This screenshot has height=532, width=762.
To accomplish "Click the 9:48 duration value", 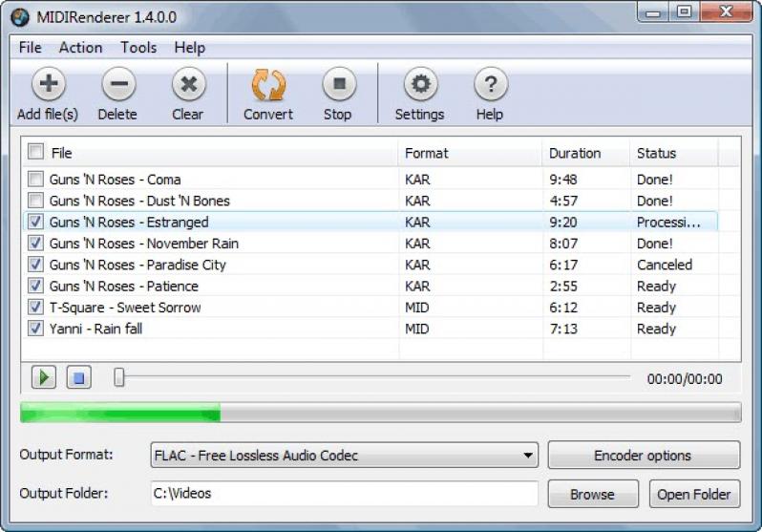I will (563, 180).
